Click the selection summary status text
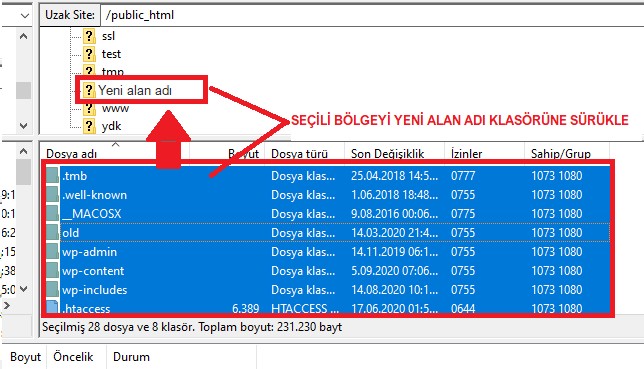 pos(192,327)
